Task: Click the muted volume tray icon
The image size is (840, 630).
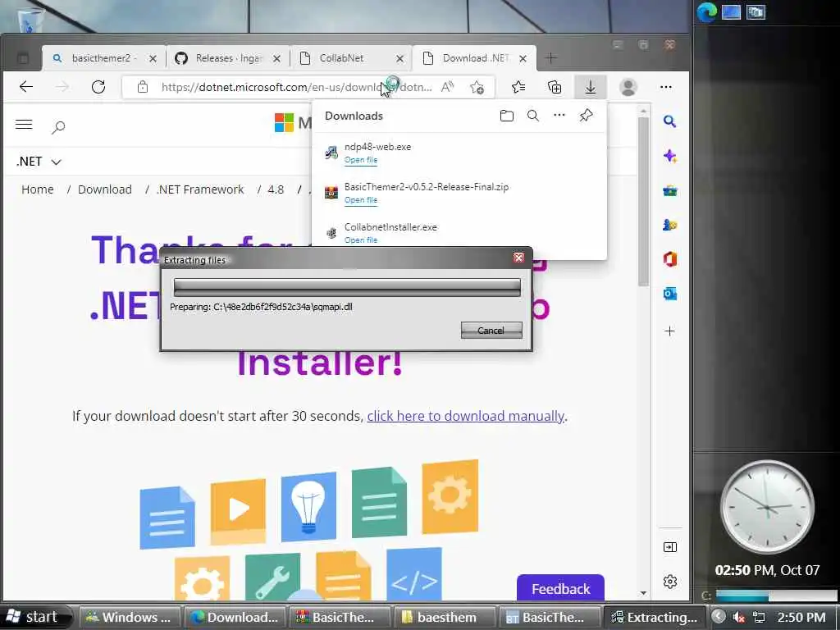Action: (x=739, y=617)
